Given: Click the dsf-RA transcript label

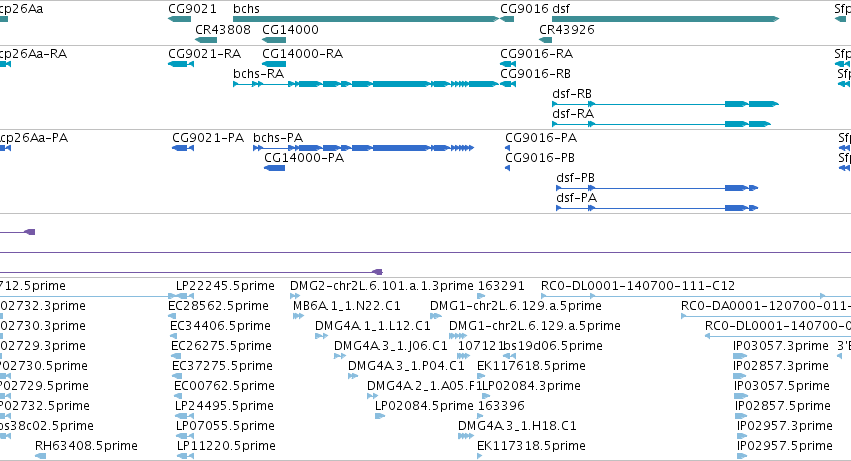Looking at the screenshot, I should [x=573, y=114].
